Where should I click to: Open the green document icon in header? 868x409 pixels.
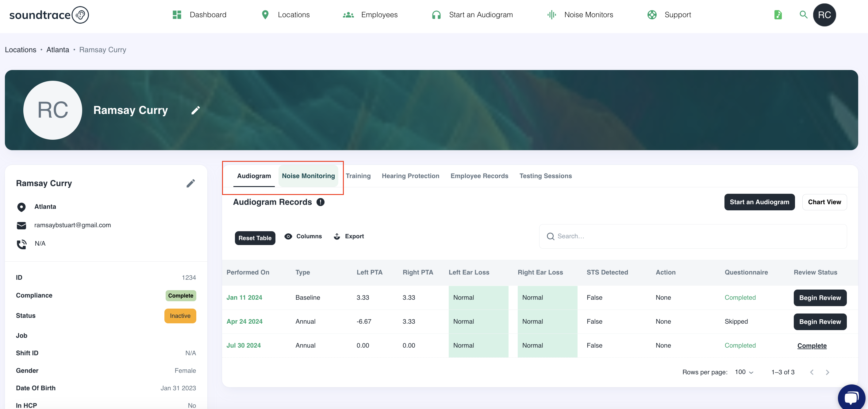click(778, 15)
